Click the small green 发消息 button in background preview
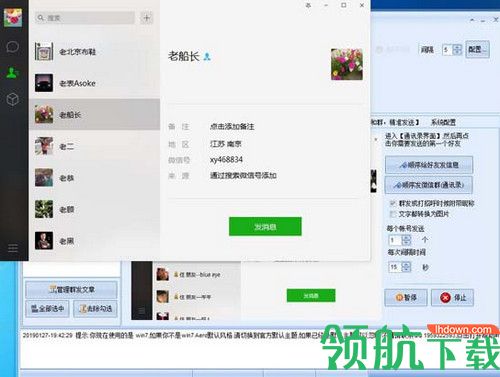This screenshot has width=500, height=377. [311, 295]
